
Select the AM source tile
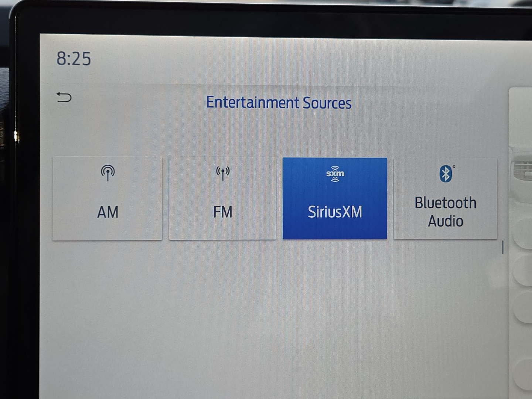pos(108,198)
